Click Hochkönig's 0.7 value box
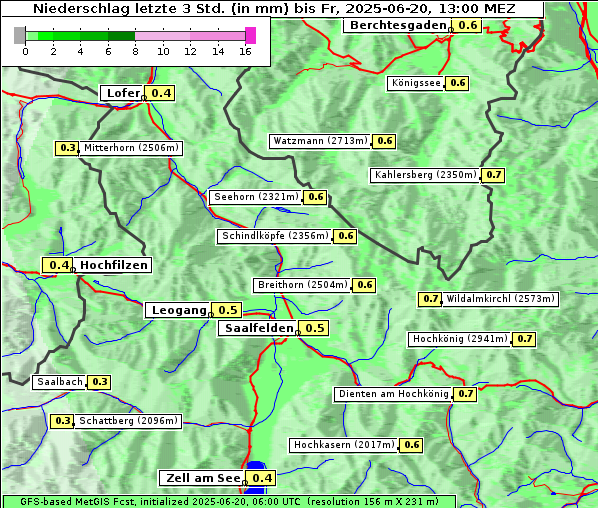The width and height of the screenshot is (598, 508). (x=524, y=339)
